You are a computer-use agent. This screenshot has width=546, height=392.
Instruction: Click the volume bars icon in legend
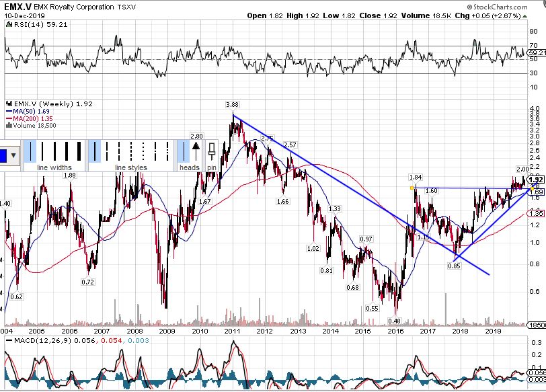(9, 126)
